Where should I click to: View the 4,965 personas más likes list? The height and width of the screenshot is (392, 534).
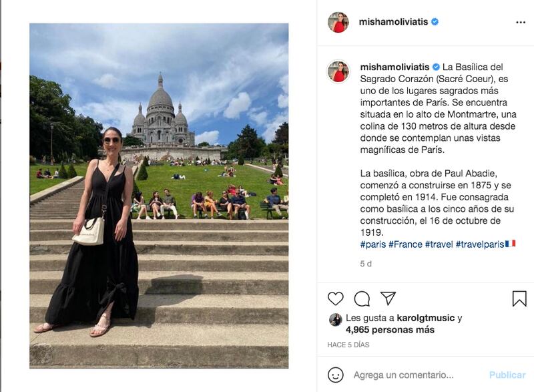(x=390, y=330)
